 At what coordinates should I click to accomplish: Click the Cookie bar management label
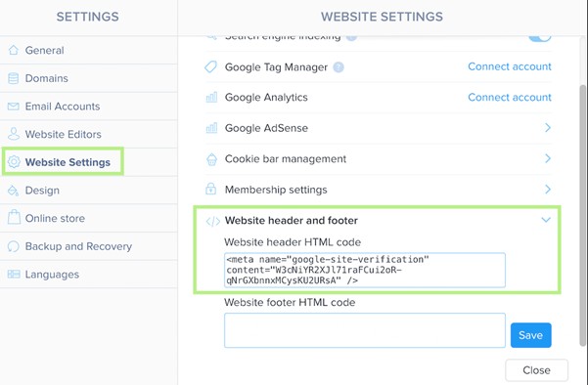click(286, 159)
